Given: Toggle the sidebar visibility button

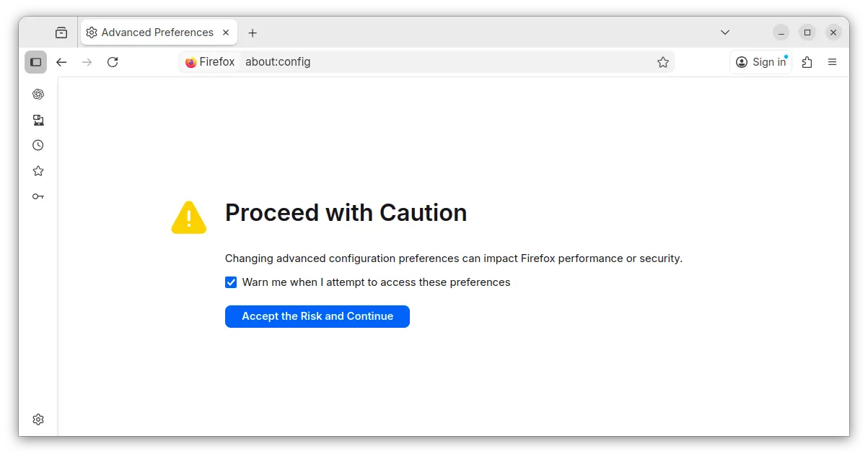Looking at the screenshot, I should pos(35,62).
